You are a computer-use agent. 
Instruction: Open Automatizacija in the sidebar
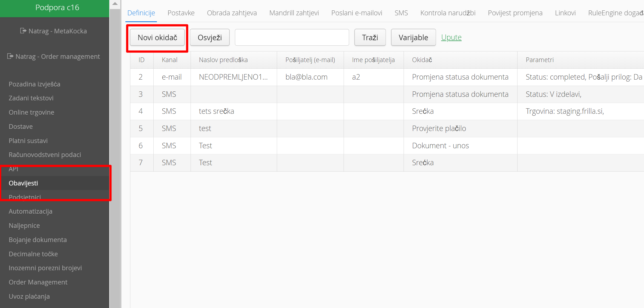click(30, 211)
